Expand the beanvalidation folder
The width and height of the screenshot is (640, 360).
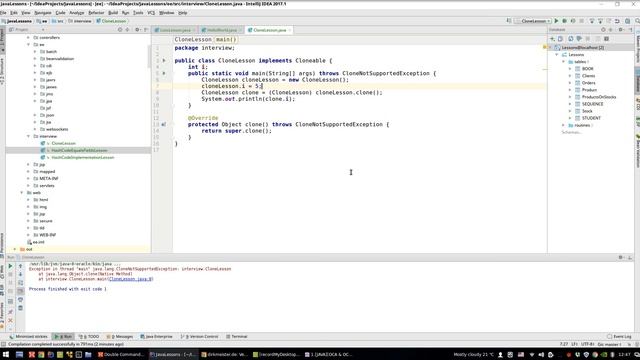(x=35, y=59)
